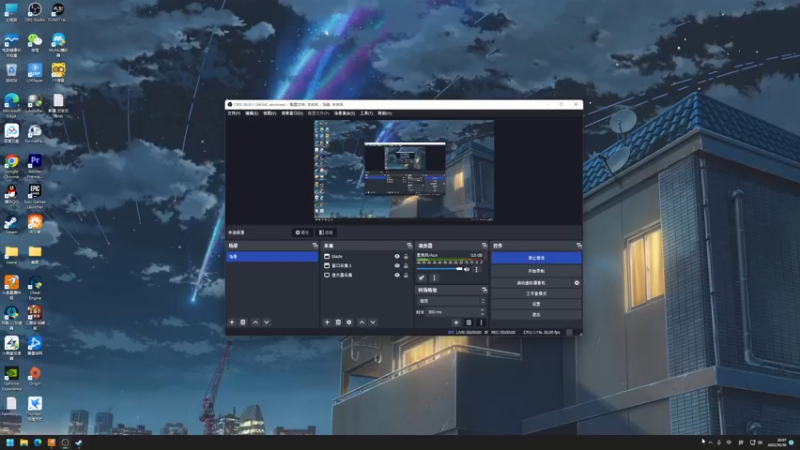Viewport: 800px width, 450px height.
Task: Open OBS Studio desktop shortcut
Action: [x=35, y=12]
